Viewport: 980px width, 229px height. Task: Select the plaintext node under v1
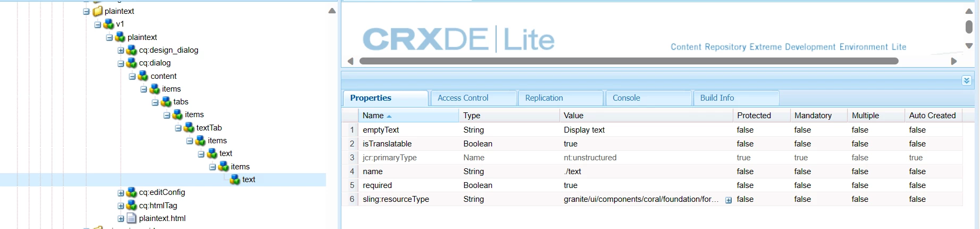tap(142, 37)
